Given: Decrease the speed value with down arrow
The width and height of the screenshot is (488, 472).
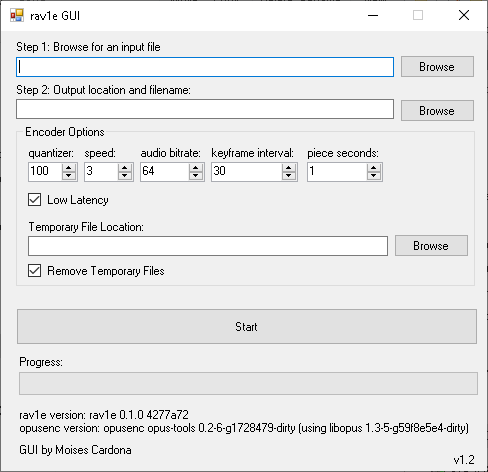Looking at the screenshot, I should pyautogui.click(x=125, y=176).
